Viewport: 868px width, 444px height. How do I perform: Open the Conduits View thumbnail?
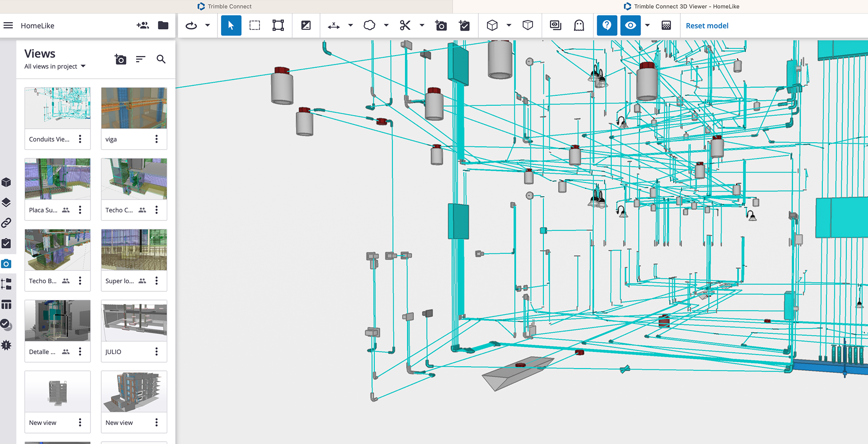coord(57,108)
